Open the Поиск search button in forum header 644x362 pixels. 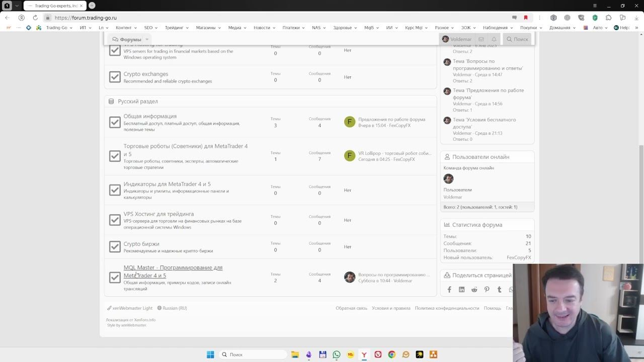tap(517, 39)
